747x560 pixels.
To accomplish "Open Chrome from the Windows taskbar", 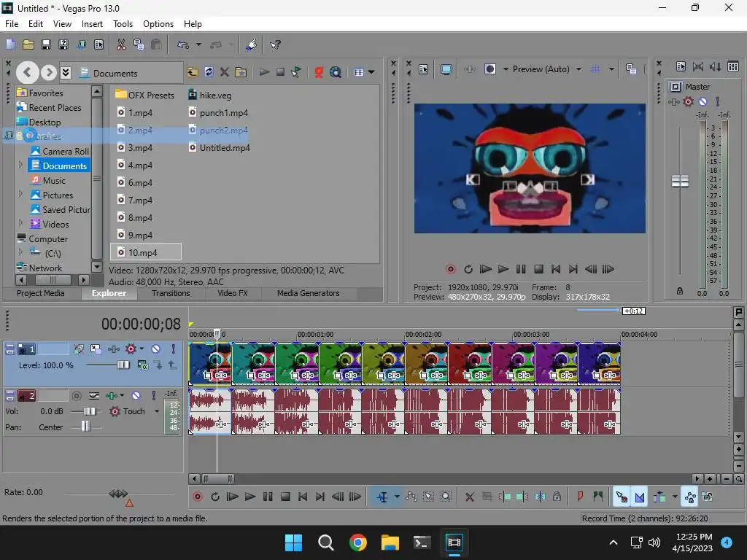I will pyautogui.click(x=357, y=542).
